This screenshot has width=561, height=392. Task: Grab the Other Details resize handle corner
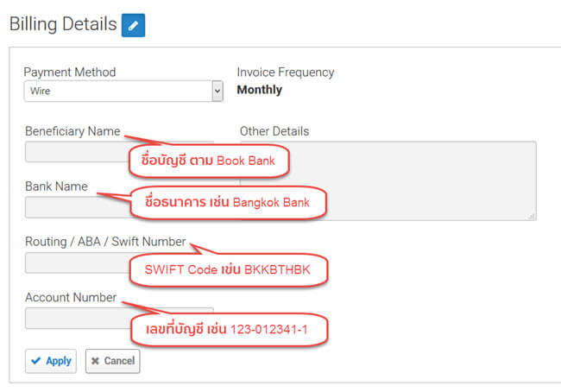coord(532,215)
